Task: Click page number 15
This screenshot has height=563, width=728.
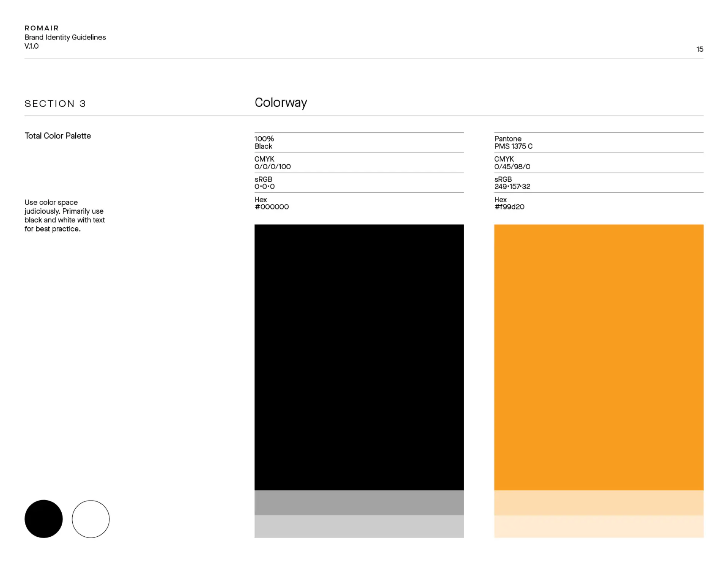Action: coord(699,49)
